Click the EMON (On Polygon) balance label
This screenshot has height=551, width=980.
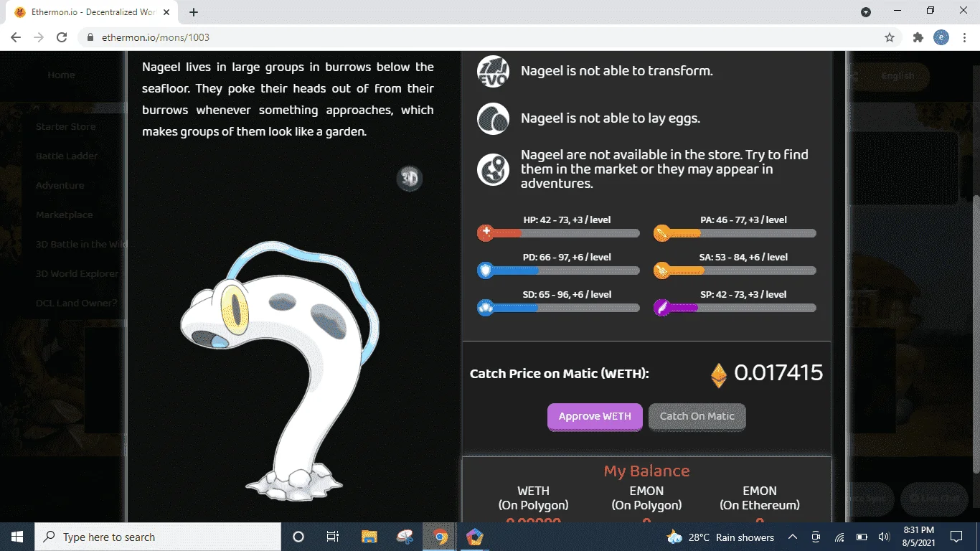point(646,498)
